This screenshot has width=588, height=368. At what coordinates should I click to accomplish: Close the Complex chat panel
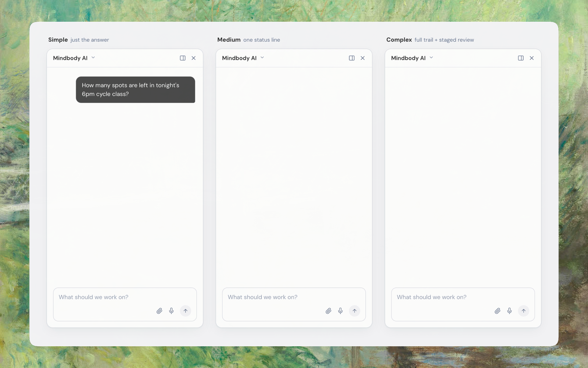click(532, 58)
